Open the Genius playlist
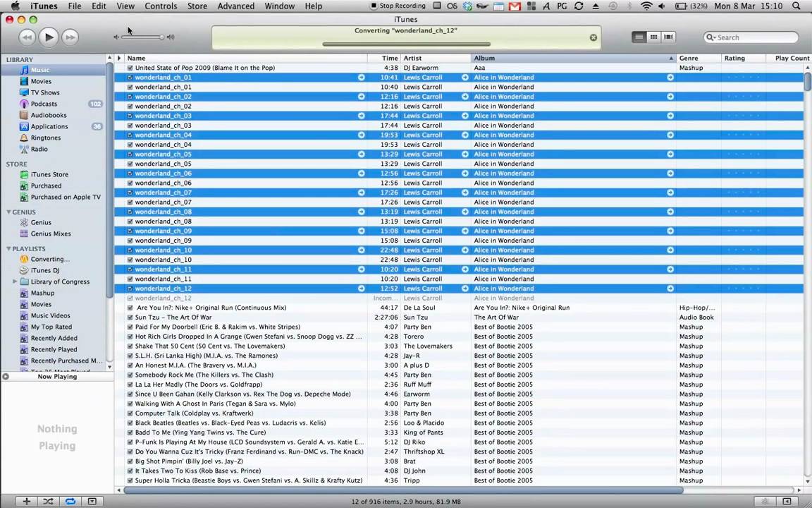Screen dimensions: 812x508 click(x=40, y=222)
